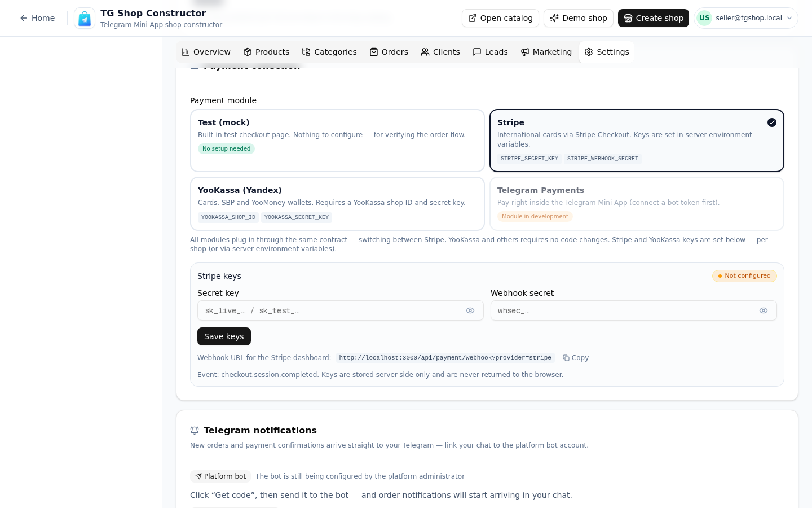The height and width of the screenshot is (508, 812).
Task: Focus the Stripe Secret key field
Action: click(x=341, y=310)
